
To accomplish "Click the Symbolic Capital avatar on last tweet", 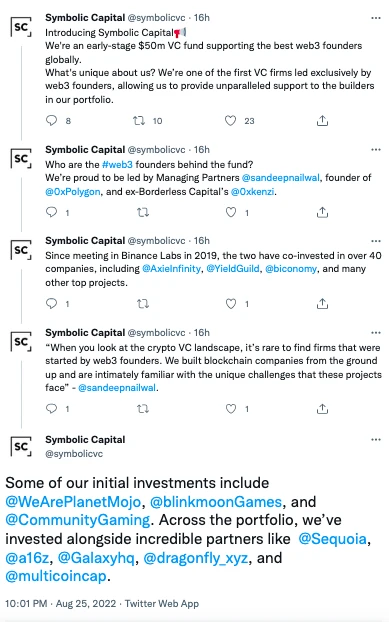I will pyautogui.click(x=21, y=447).
